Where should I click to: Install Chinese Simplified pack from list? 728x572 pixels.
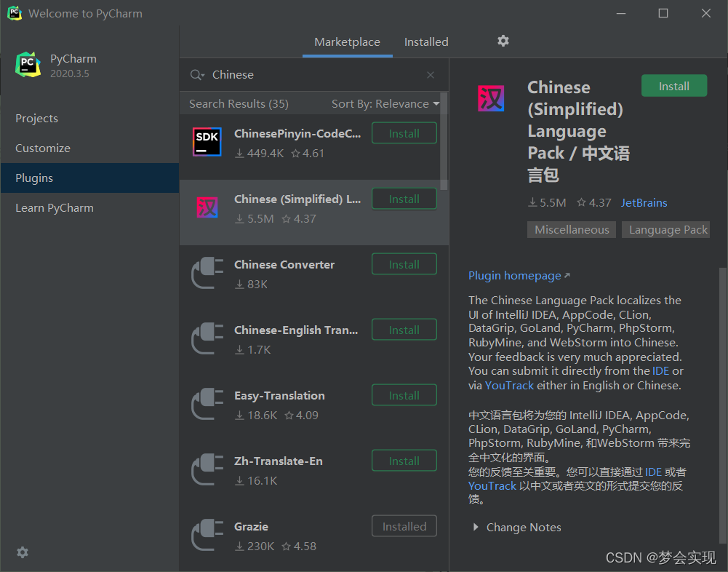(x=404, y=199)
